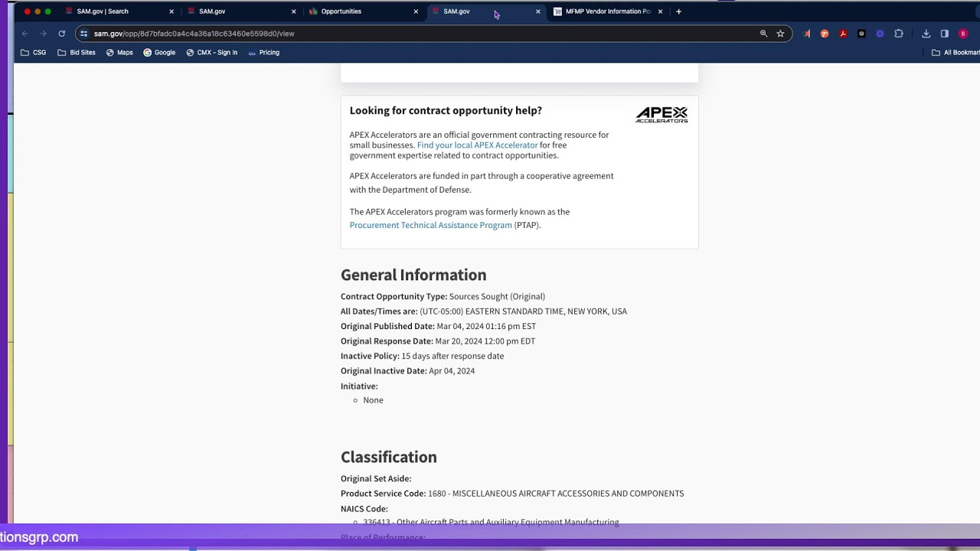This screenshot has height=551, width=980.
Task: Open the CSG bookmark folder
Action: click(x=34, y=53)
